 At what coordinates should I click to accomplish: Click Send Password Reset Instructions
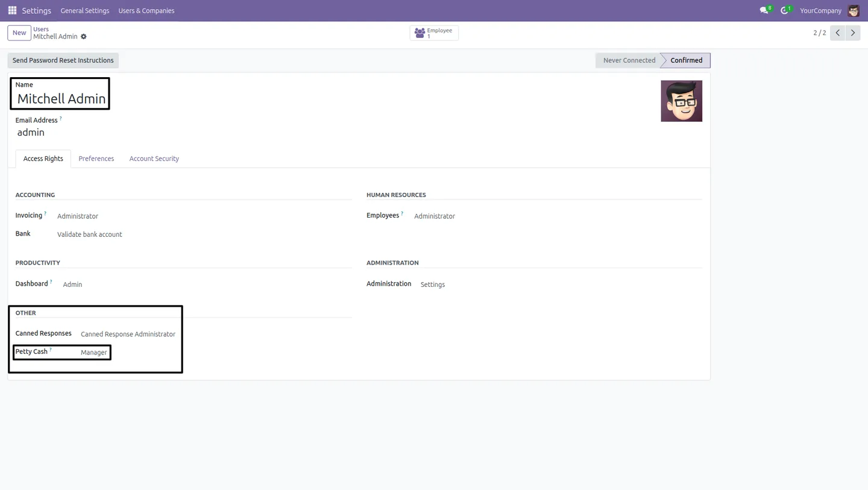[63, 60]
